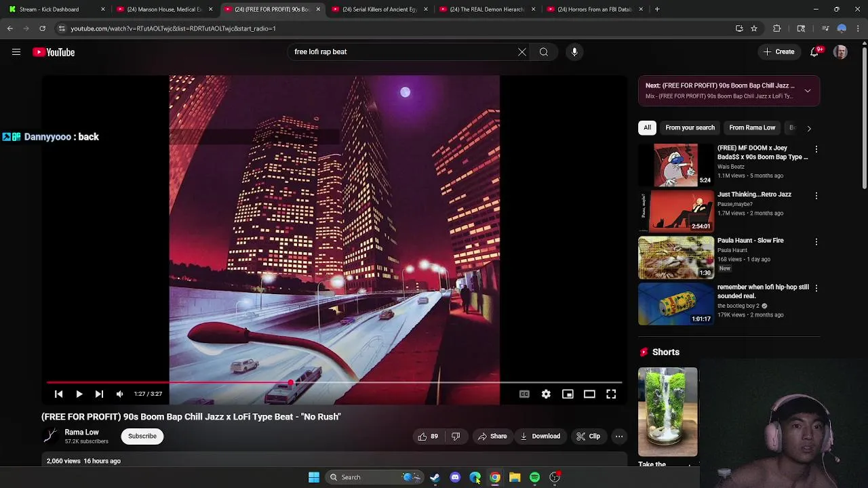The width and height of the screenshot is (868, 488).
Task: Toggle theater mode view
Action: pyautogui.click(x=589, y=394)
